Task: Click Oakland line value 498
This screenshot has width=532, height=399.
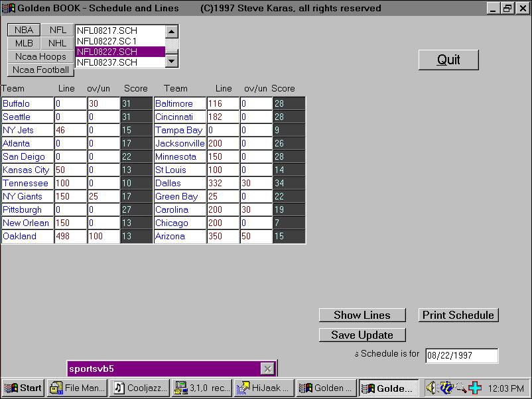Action: click(70, 236)
